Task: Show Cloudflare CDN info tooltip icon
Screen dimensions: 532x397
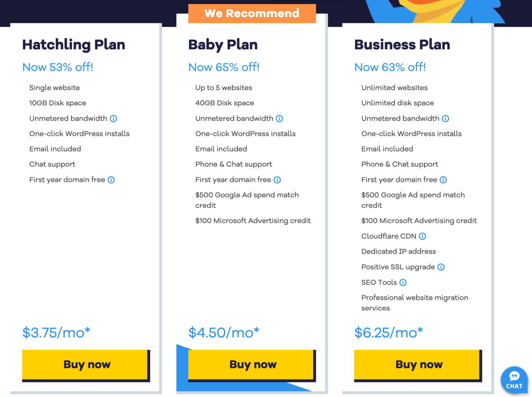Action: click(422, 236)
